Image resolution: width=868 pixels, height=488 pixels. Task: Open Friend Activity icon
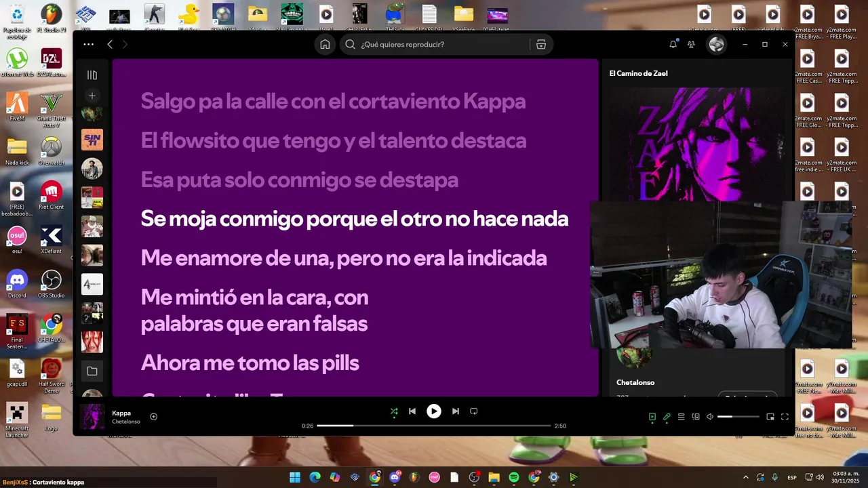691,44
